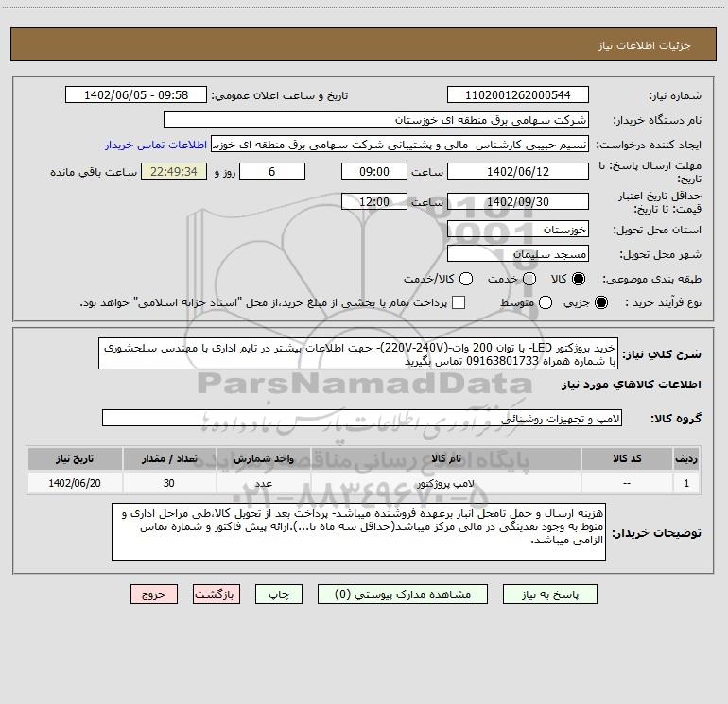Click remaining days field showing 6

tap(272, 171)
